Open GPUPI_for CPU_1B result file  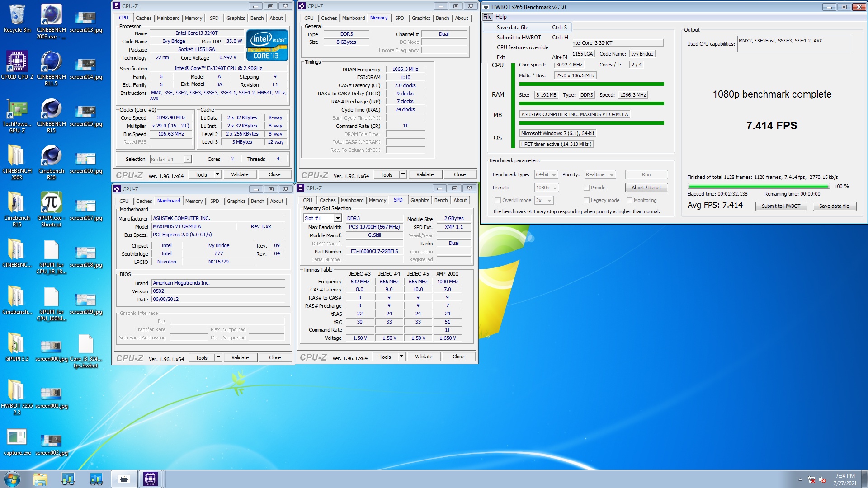(x=51, y=257)
